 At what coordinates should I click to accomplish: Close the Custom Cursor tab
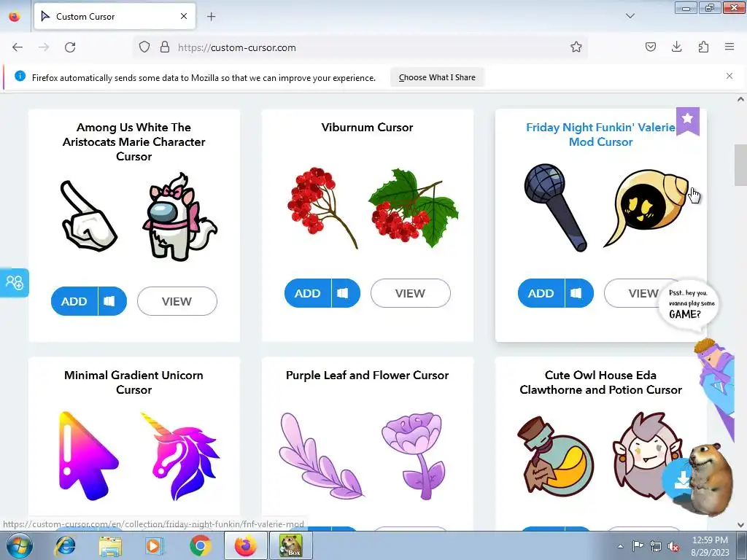pos(184,16)
